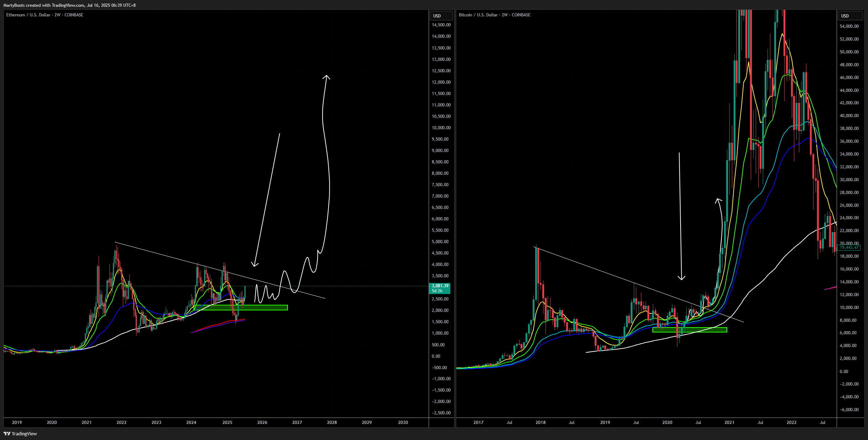Click the −2,500.00 price axis label
Image resolution: width=868 pixels, height=440 pixels.
[x=441, y=413]
